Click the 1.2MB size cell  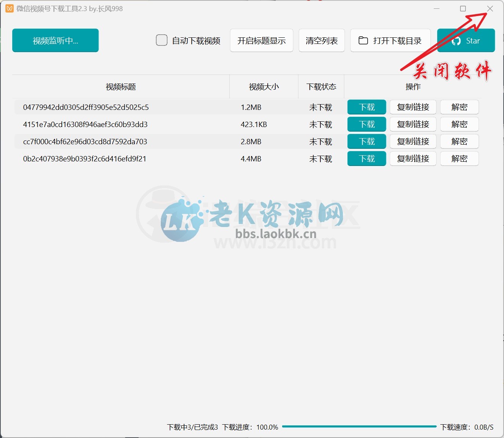[x=251, y=107]
